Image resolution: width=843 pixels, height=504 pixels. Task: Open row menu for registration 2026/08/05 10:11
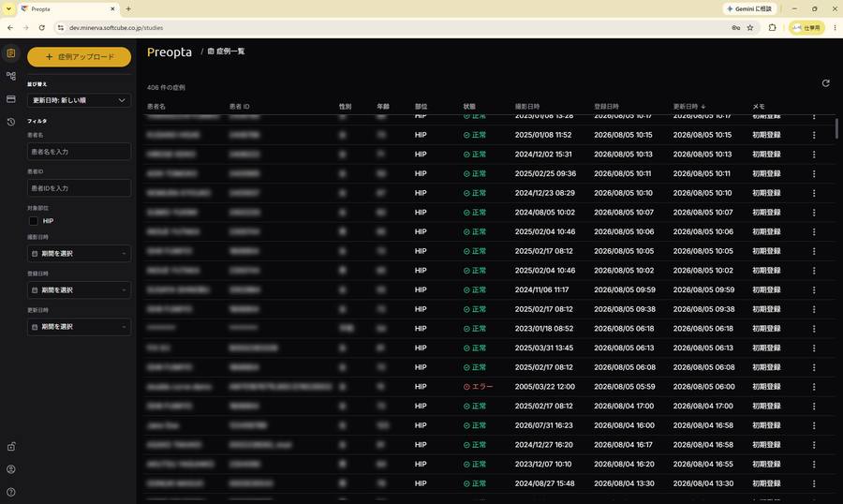tap(814, 173)
